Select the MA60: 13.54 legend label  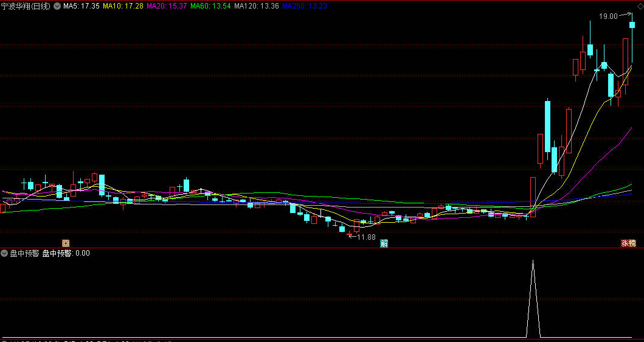210,6
